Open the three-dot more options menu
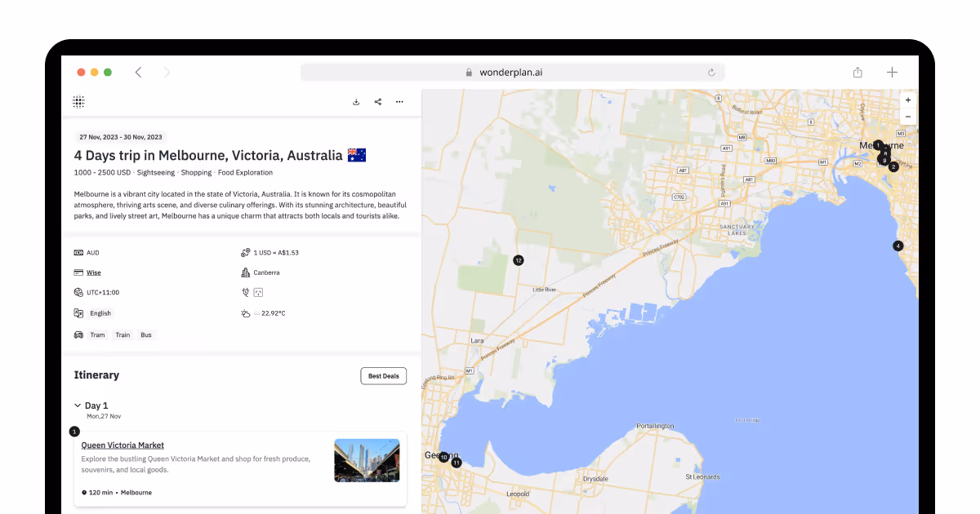The image size is (980, 514). 399,102
